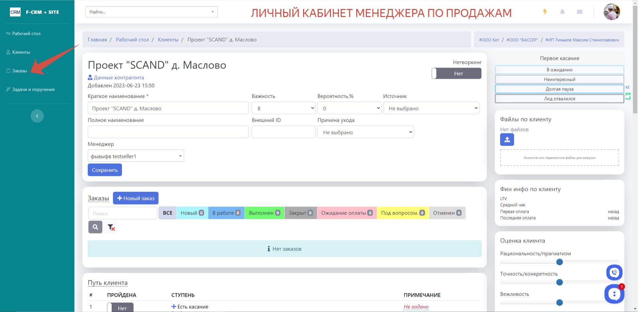
Task: Click the Поиск search field for orders
Action: pos(122,213)
